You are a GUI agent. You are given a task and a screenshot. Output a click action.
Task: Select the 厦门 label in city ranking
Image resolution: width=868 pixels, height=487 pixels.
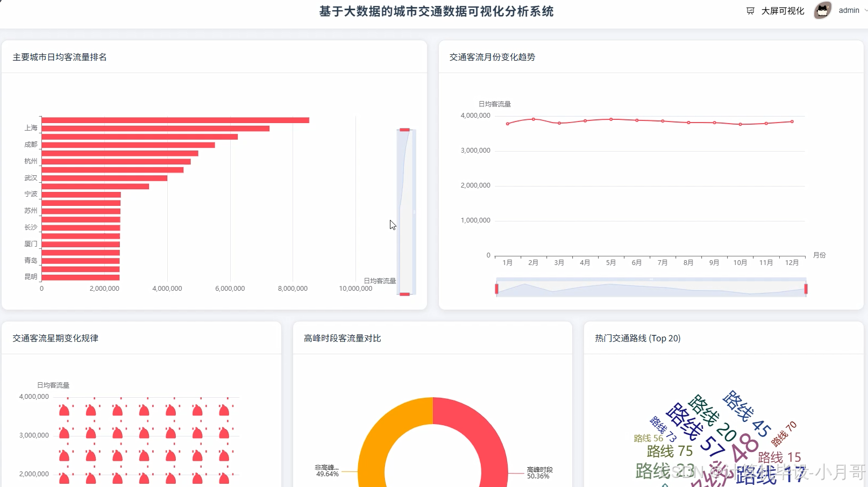(x=31, y=244)
